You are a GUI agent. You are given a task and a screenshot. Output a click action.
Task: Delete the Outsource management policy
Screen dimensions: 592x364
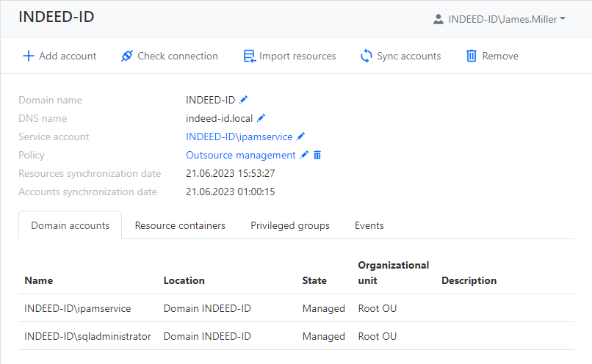[x=317, y=155]
